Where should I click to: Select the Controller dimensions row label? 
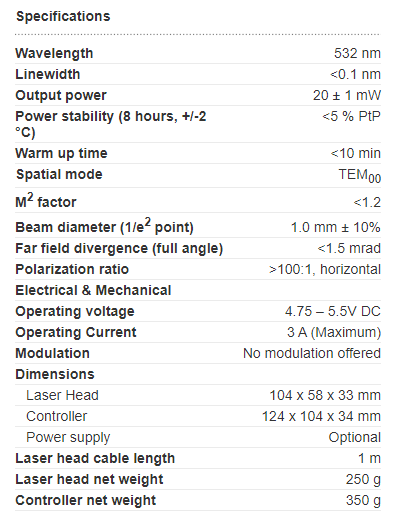[57, 416]
